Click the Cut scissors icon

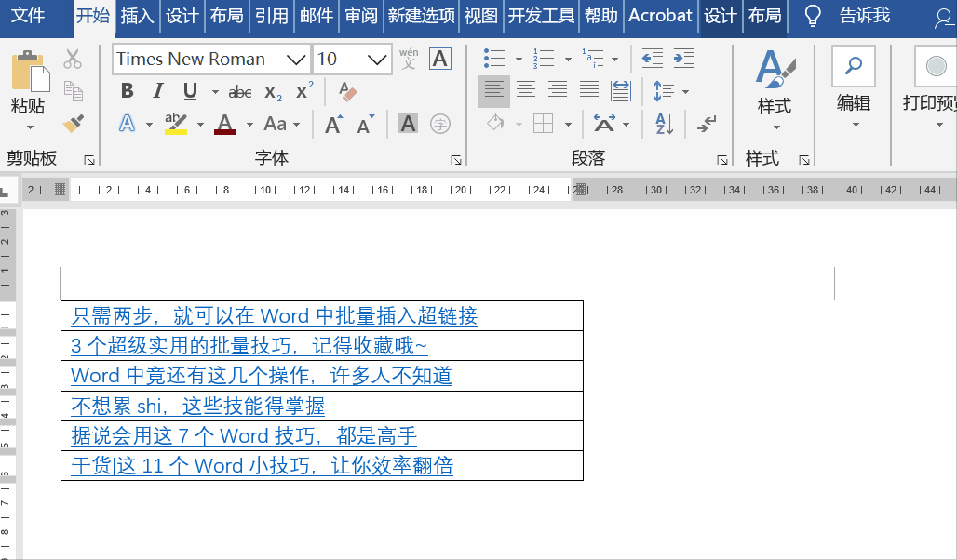[73, 60]
